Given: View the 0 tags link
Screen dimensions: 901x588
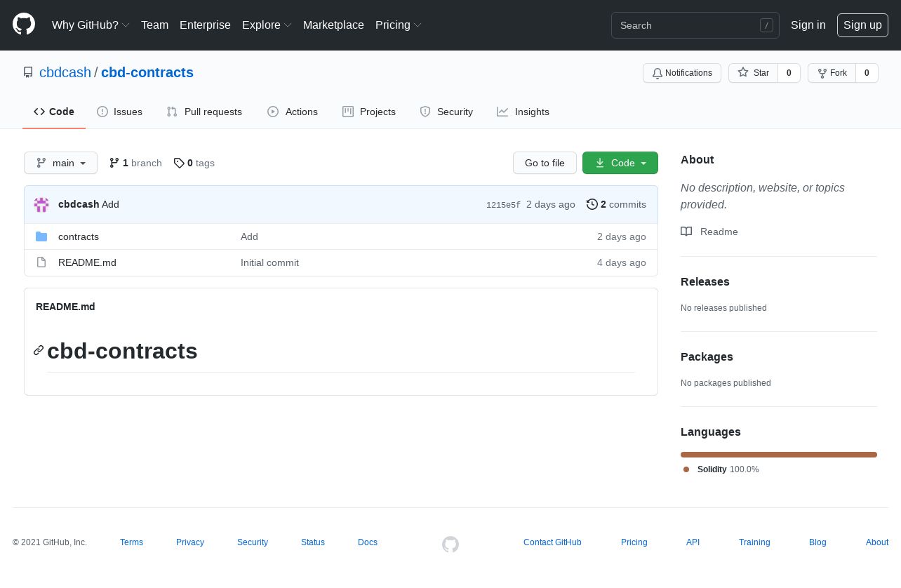Looking at the screenshot, I should [194, 163].
